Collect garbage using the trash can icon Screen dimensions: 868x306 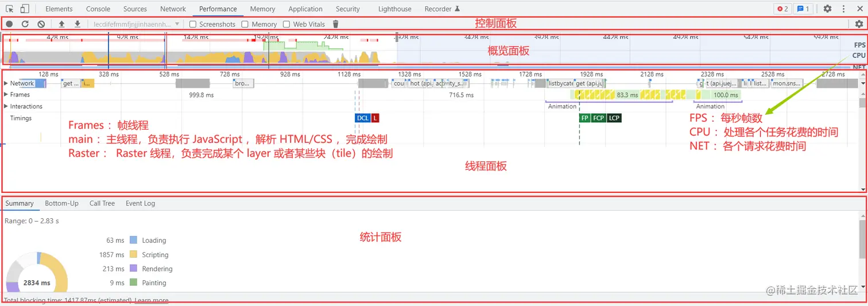pos(336,24)
